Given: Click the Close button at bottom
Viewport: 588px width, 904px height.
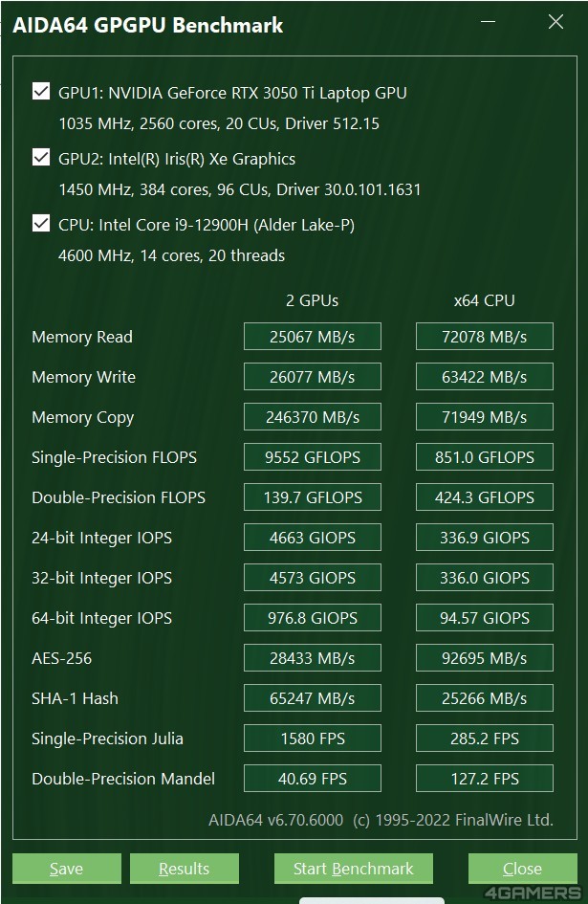Looking at the screenshot, I should [x=522, y=869].
